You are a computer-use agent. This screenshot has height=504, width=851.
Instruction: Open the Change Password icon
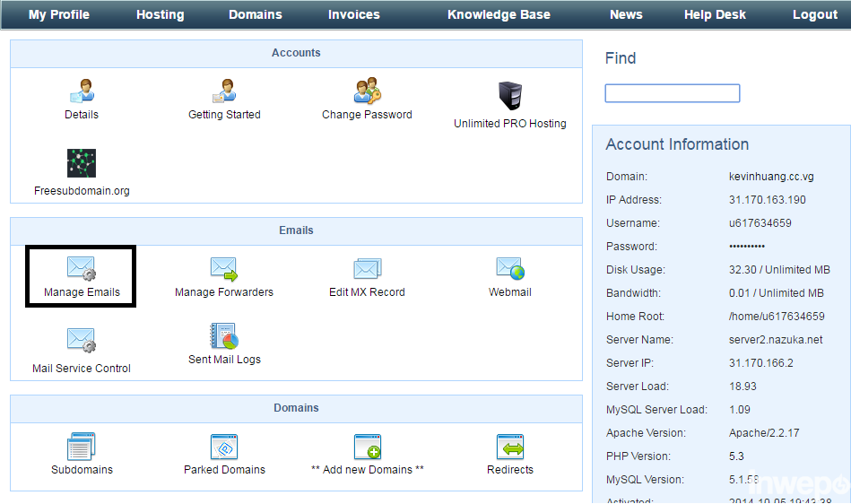[367, 91]
